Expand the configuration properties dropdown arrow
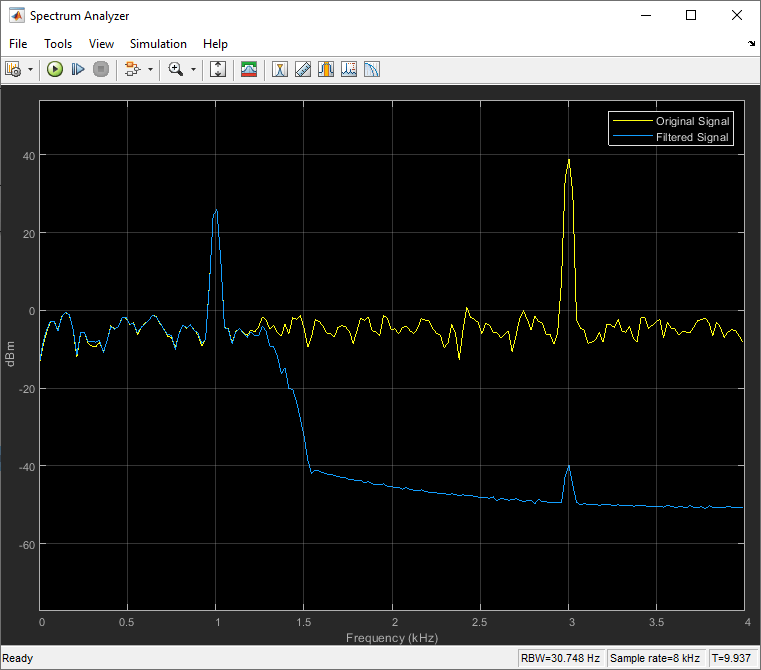 point(30,70)
